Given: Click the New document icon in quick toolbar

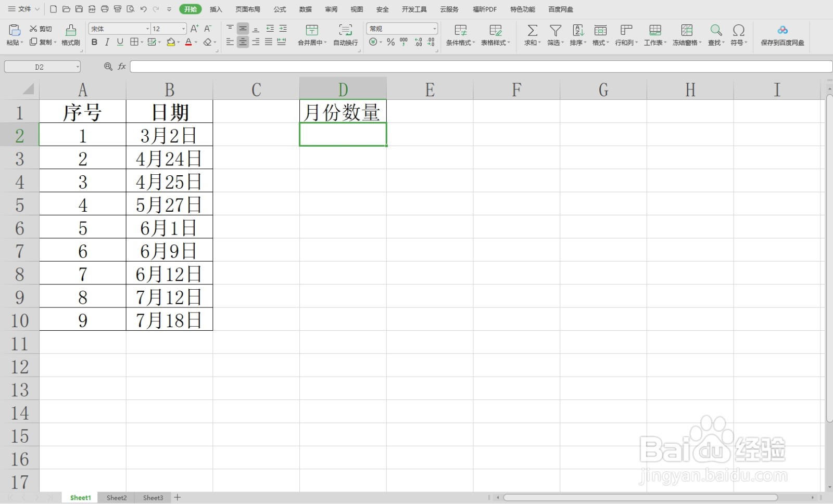Looking at the screenshot, I should (53, 9).
